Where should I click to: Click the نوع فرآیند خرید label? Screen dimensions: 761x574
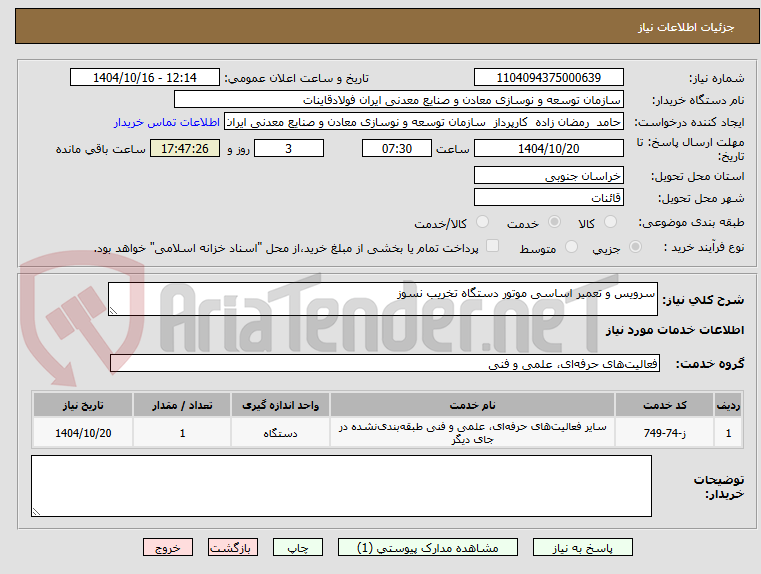pyautogui.click(x=704, y=247)
